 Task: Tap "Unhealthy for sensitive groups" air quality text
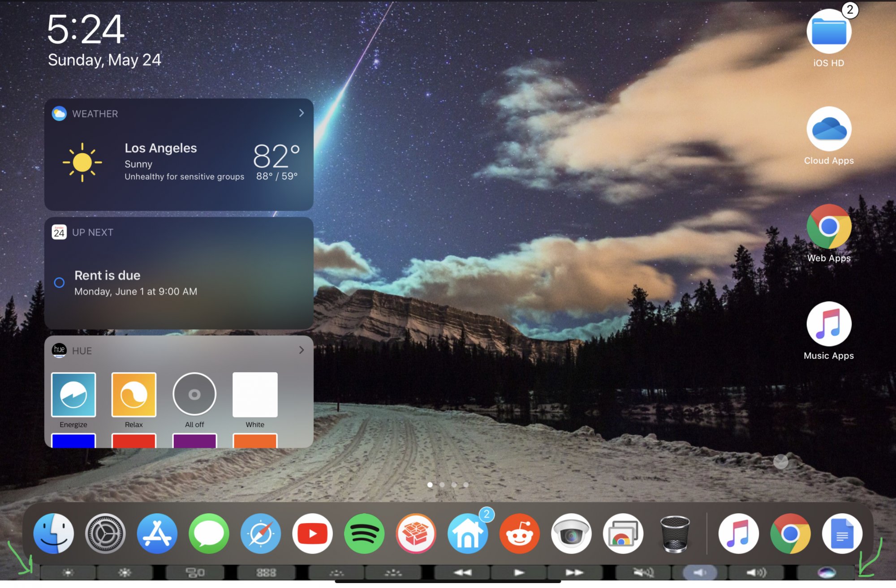point(185,176)
